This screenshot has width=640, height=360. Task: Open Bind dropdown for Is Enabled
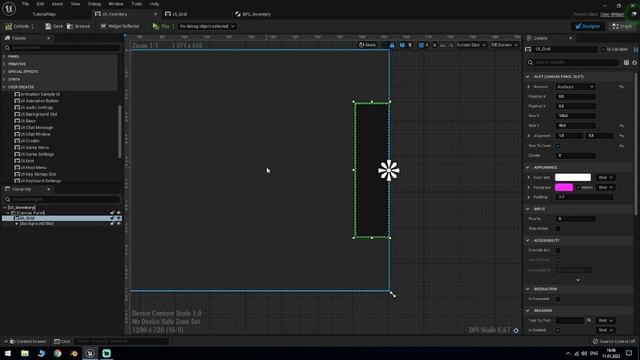click(606, 330)
